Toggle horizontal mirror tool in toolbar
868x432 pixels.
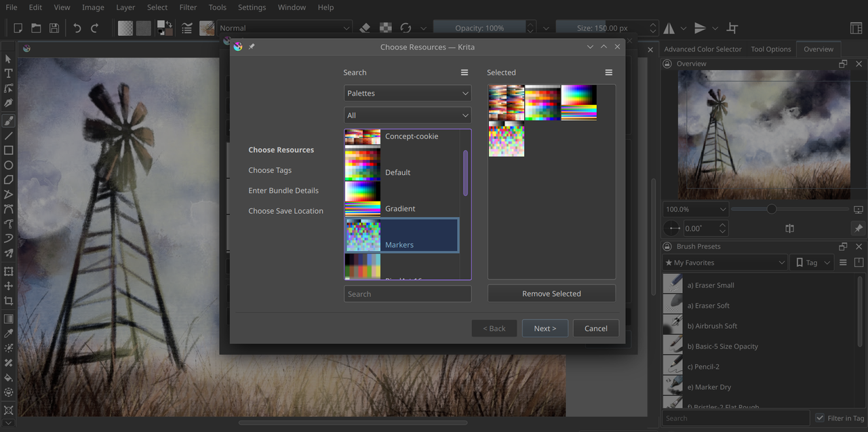tap(669, 28)
